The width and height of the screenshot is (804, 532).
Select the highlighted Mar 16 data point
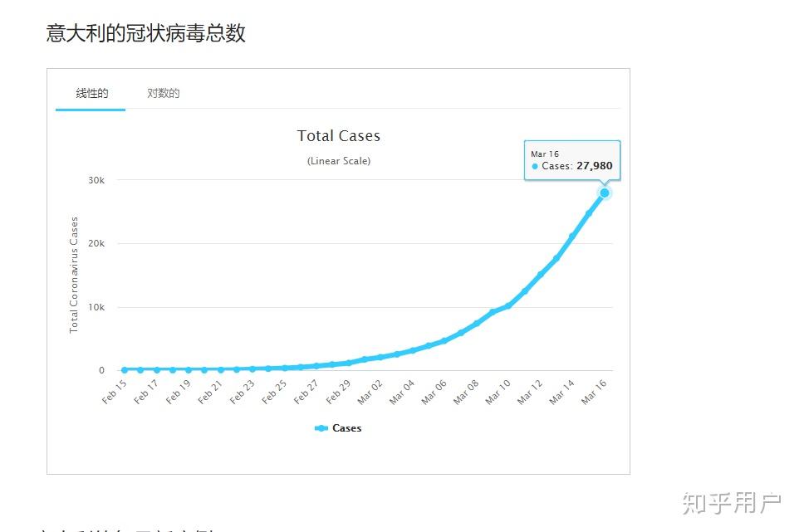[605, 193]
